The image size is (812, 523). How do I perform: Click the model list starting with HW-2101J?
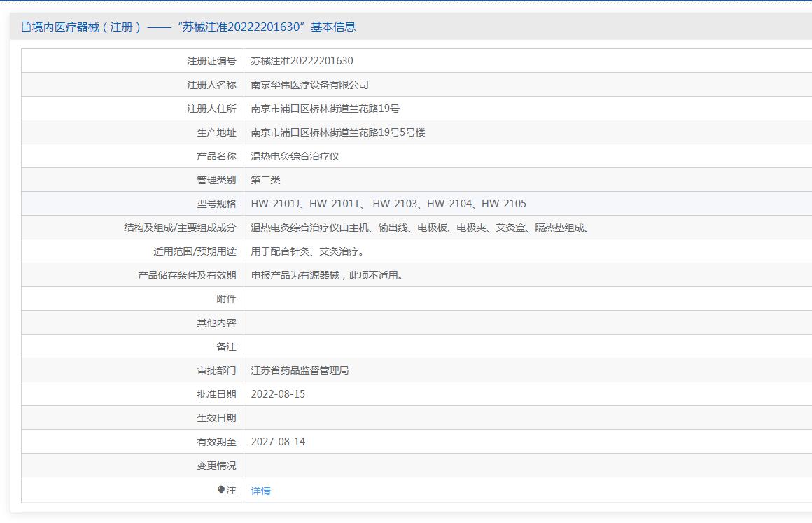[x=388, y=204]
